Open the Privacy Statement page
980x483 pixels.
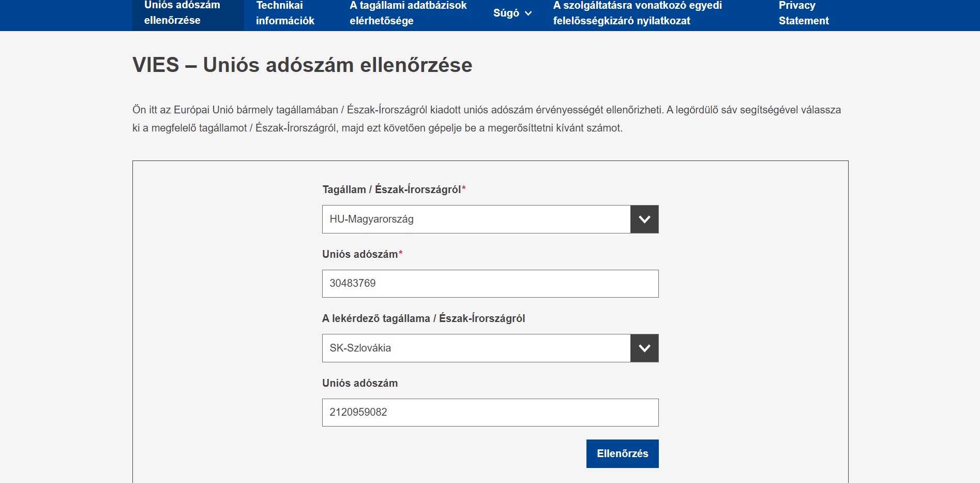[803, 13]
